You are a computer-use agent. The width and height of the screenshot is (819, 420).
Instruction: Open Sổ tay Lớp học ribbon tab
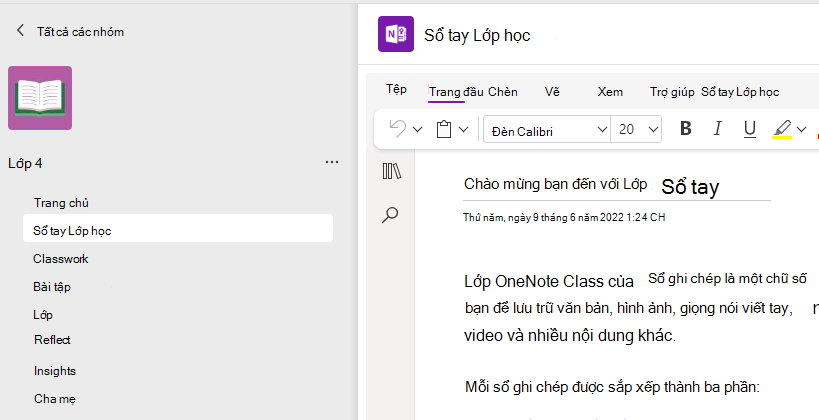coord(740,92)
